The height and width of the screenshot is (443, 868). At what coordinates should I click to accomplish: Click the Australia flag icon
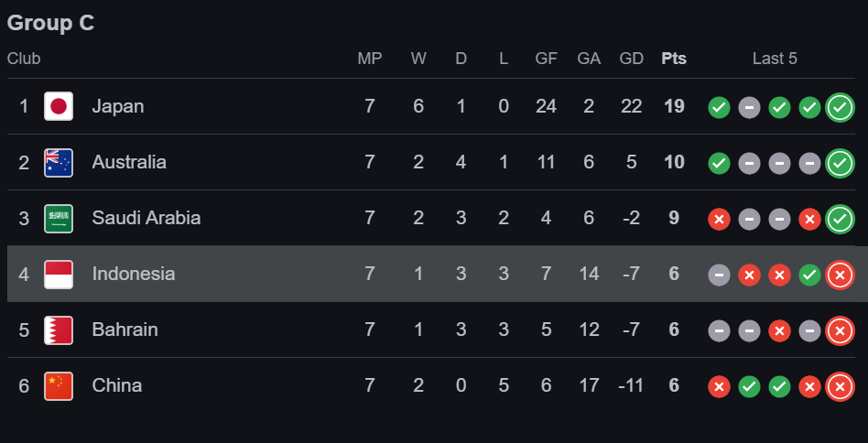pyautogui.click(x=59, y=163)
